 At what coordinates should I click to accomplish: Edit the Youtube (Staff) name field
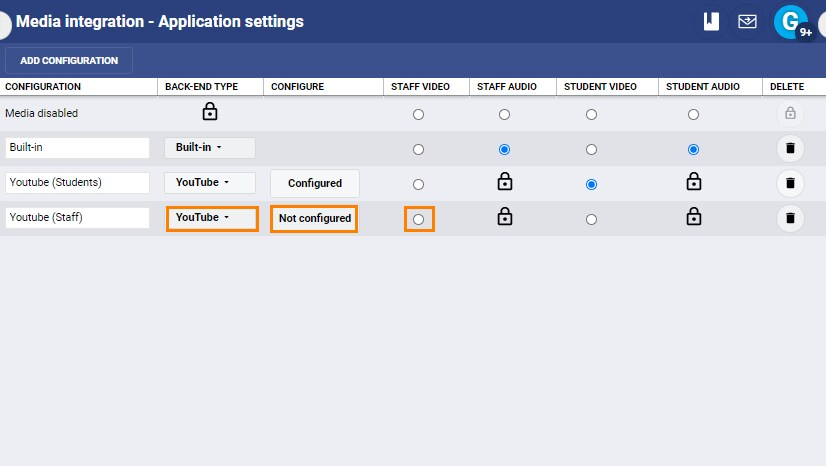77,217
